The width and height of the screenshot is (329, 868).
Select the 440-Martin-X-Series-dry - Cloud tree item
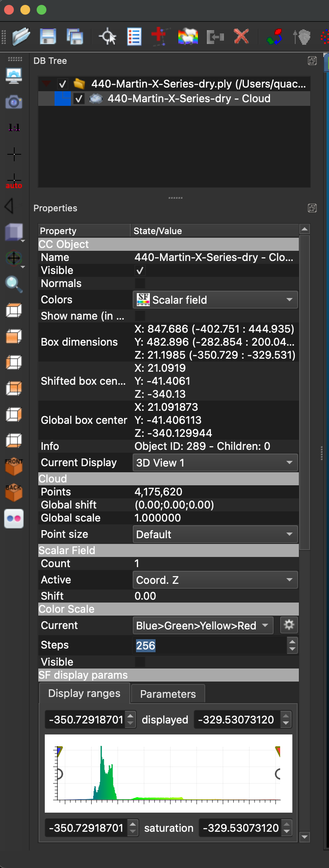click(x=189, y=99)
